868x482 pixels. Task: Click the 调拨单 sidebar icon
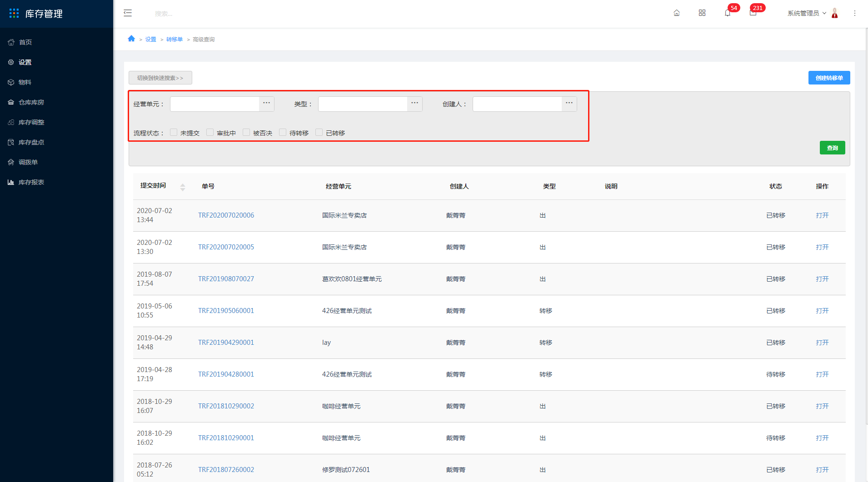click(x=11, y=162)
